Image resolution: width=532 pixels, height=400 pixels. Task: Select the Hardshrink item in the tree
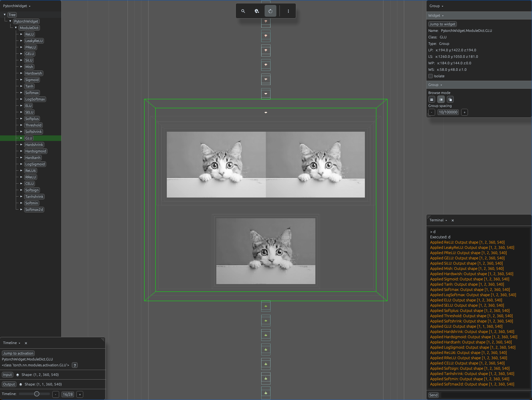(34, 145)
